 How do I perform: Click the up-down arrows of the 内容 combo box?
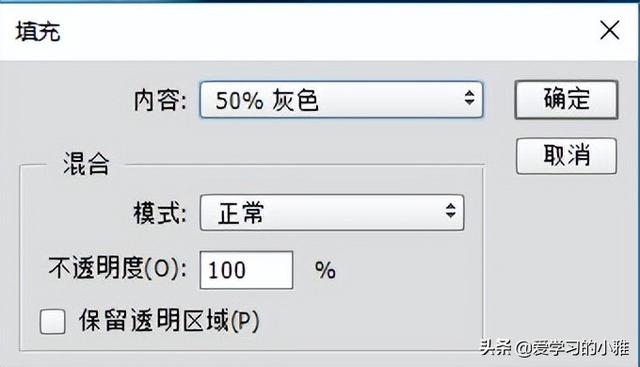point(469,98)
